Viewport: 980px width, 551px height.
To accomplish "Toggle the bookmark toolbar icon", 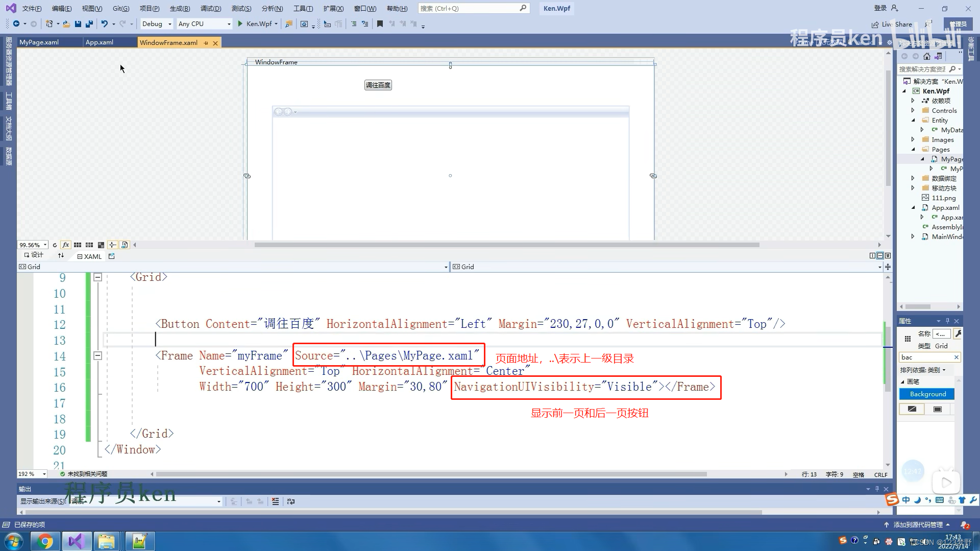I will [380, 24].
